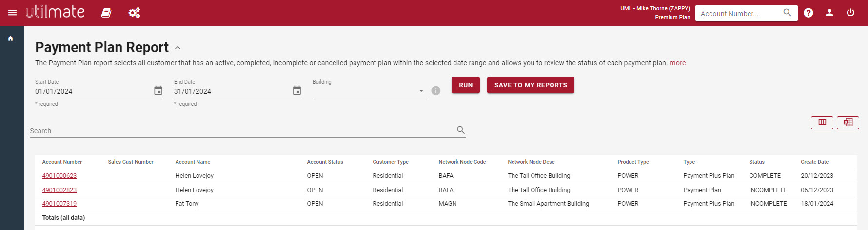
Task: Click the utilmate logo
Action: [55, 12]
